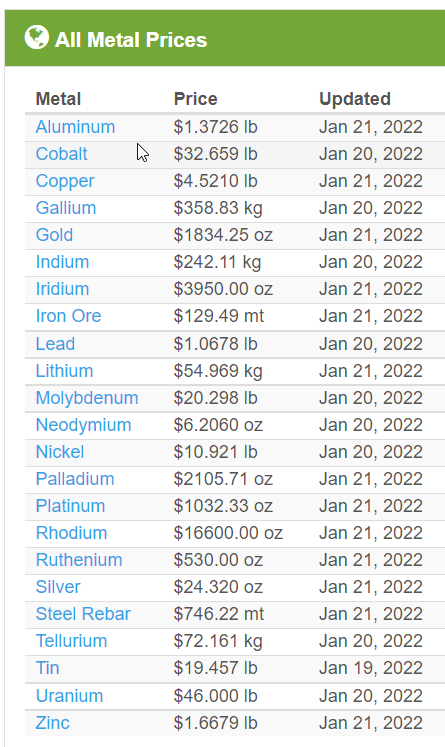Click the Steel Rebar link
445x747 pixels.
[x=83, y=614]
